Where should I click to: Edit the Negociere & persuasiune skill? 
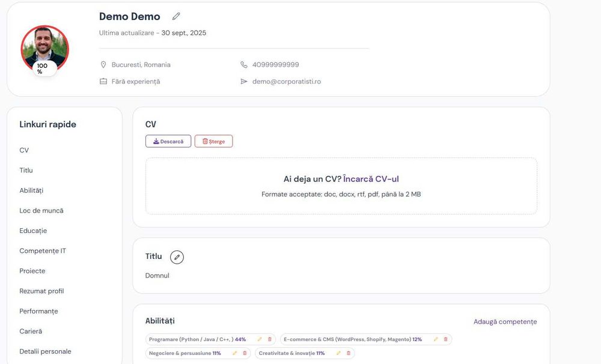pos(235,353)
